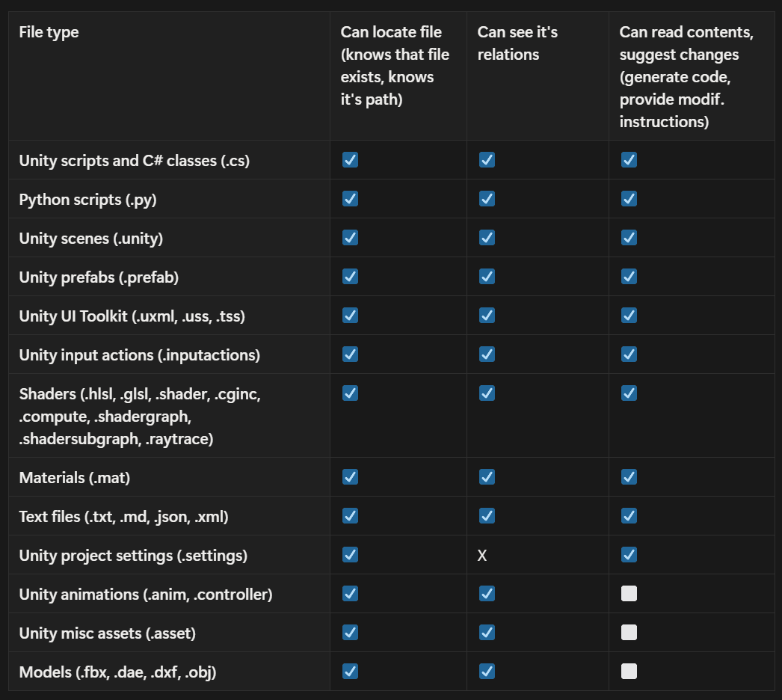This screenshot has height=700, width=782.
Task: Uncheck Unity prefabs 'Can locate file' checkbox
Action: pos(350,276)
